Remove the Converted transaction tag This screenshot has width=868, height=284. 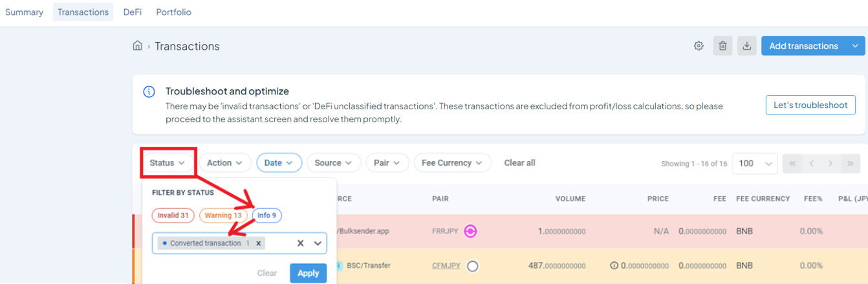[x=259, y=243]
